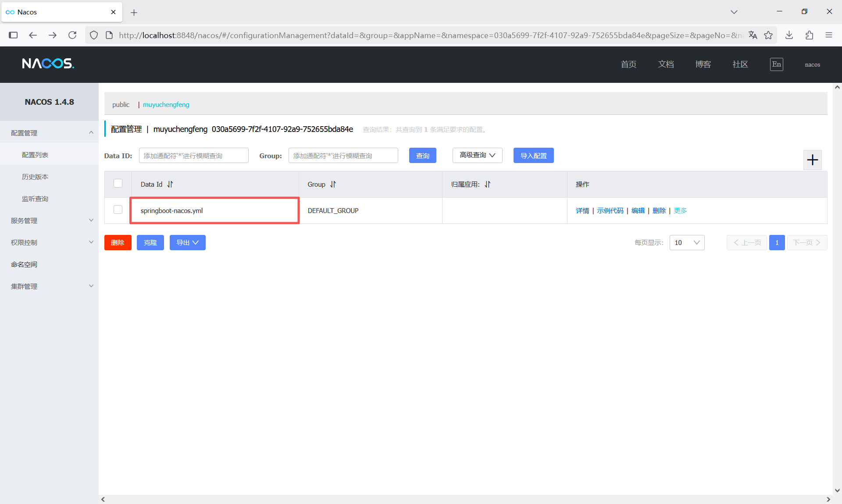Sort the table by Group column
This screenshot has width=842, height=504.
tap(333, 185)
